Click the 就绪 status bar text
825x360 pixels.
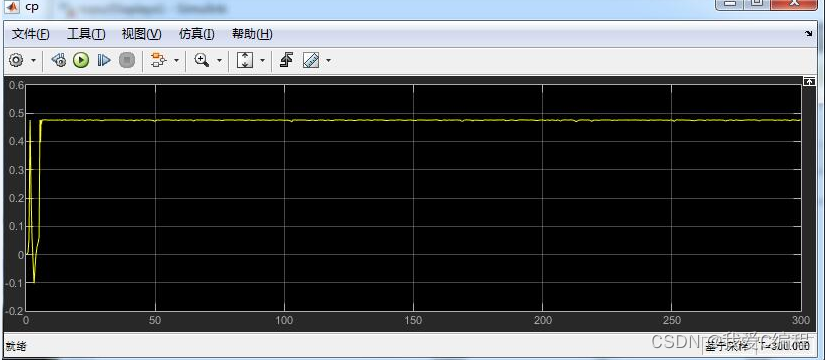16,346
